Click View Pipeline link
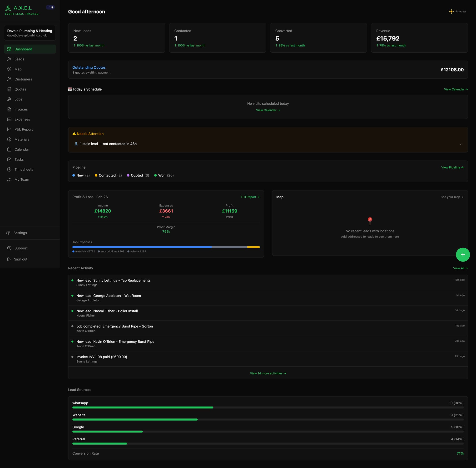476x468 pixels. (x=452, y=167)
